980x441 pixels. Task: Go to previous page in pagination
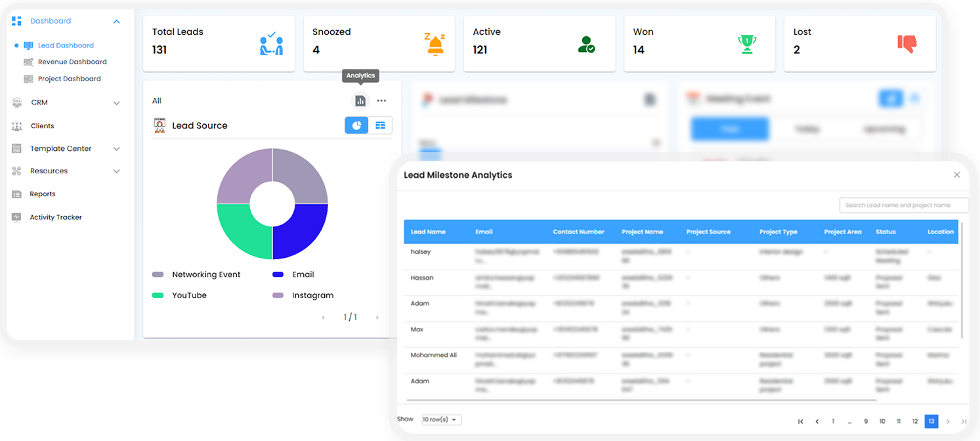817,421
